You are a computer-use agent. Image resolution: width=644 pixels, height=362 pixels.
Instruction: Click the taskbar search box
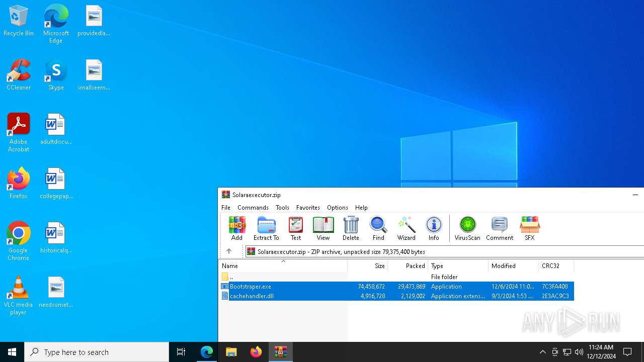point(97,352)
